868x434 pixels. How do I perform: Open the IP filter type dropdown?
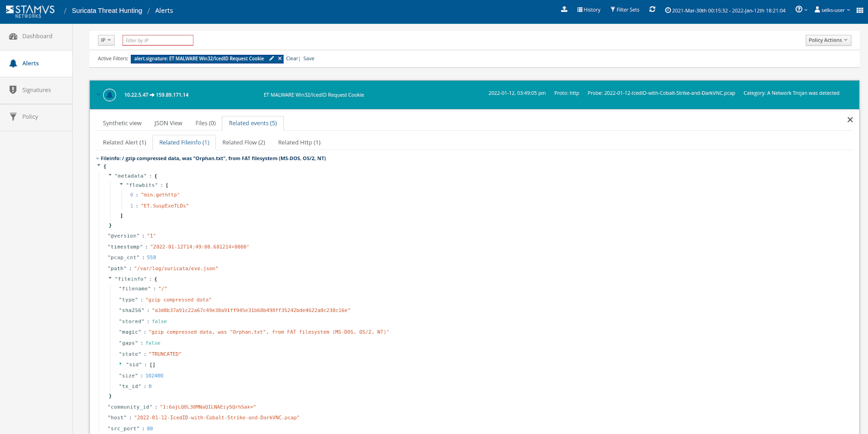(106, 40)
